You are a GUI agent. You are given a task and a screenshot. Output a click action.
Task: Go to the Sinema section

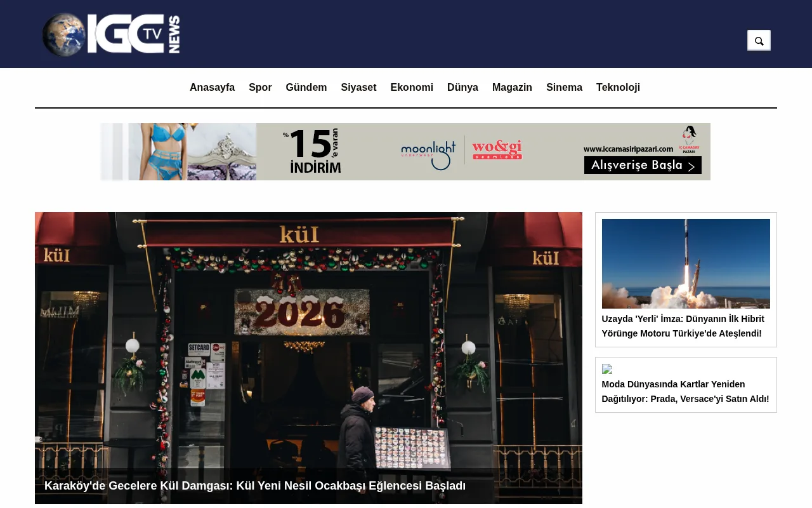coord(564,88)
